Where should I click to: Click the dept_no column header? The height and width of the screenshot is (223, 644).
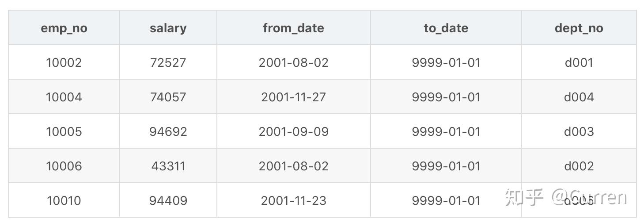[579, 28]
